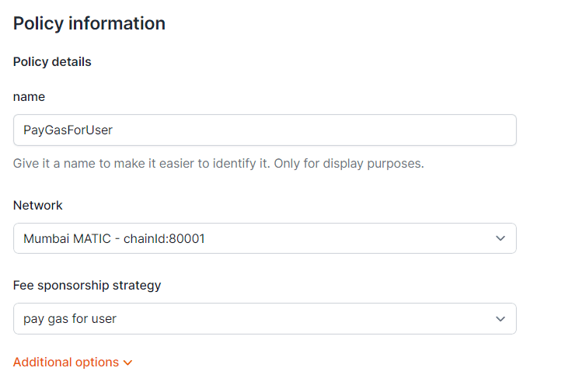Image resolution: width=565 pixels, height=392 pixels.
Task: Click the 'Policy details' subheading
Action: pyautogui.click(x=52, y=62)
